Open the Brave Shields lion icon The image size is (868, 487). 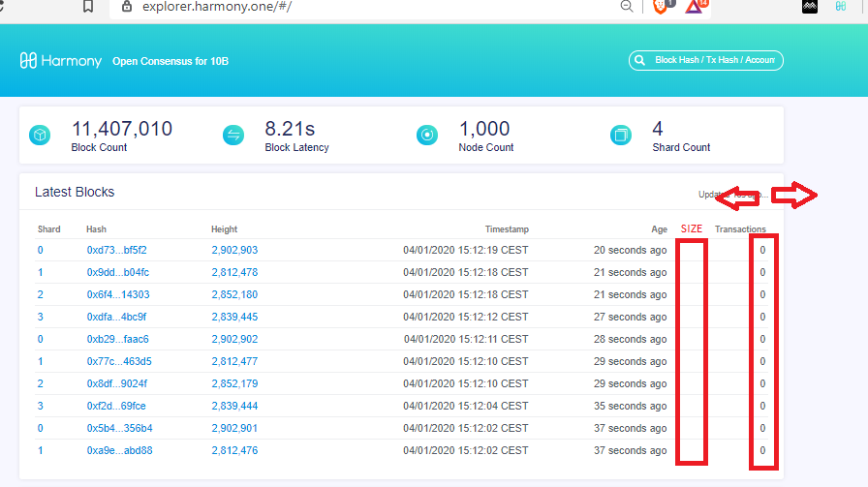click(661, 6)
